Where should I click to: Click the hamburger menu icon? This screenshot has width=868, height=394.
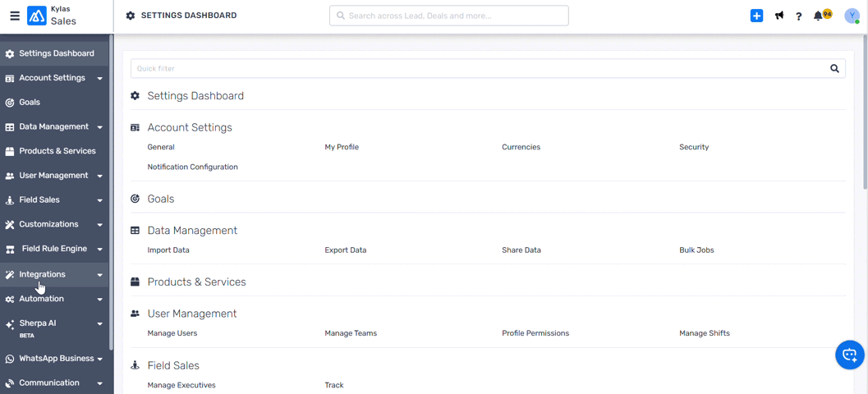[x=14, y=16]
